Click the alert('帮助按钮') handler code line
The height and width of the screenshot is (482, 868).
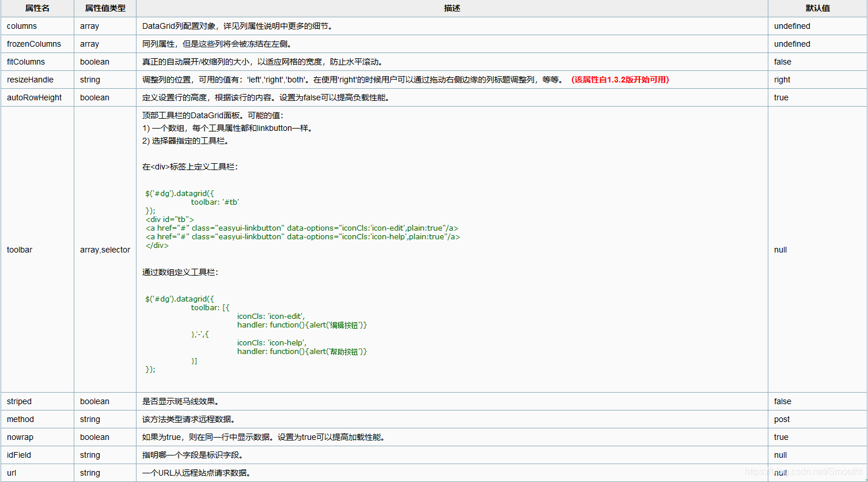point(302,352)
